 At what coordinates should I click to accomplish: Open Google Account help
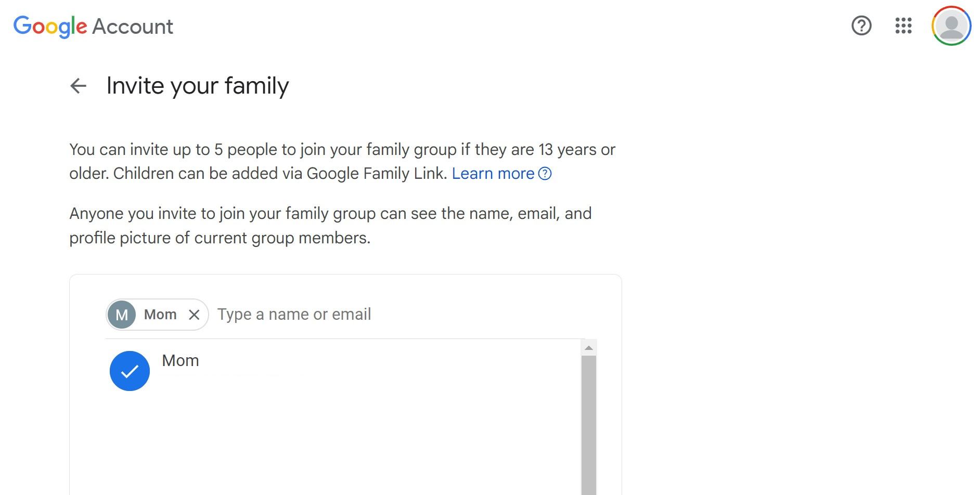862,26
